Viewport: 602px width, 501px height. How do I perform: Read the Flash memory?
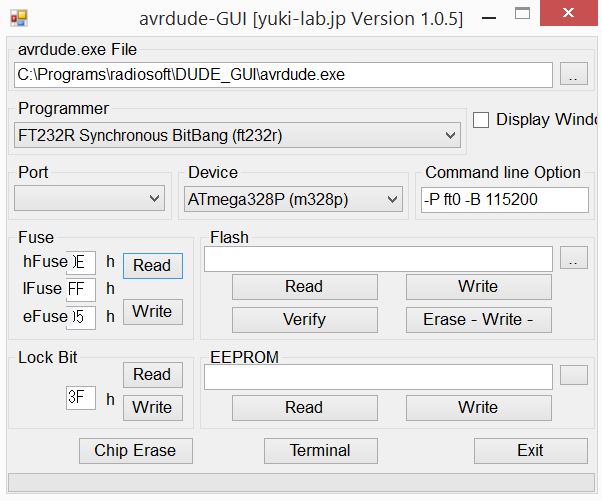pyautogui.click(x=304, y=287)
